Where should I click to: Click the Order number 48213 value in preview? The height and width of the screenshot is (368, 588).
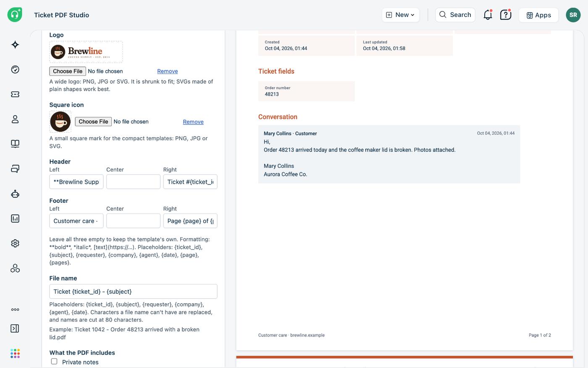coord(272,94)
